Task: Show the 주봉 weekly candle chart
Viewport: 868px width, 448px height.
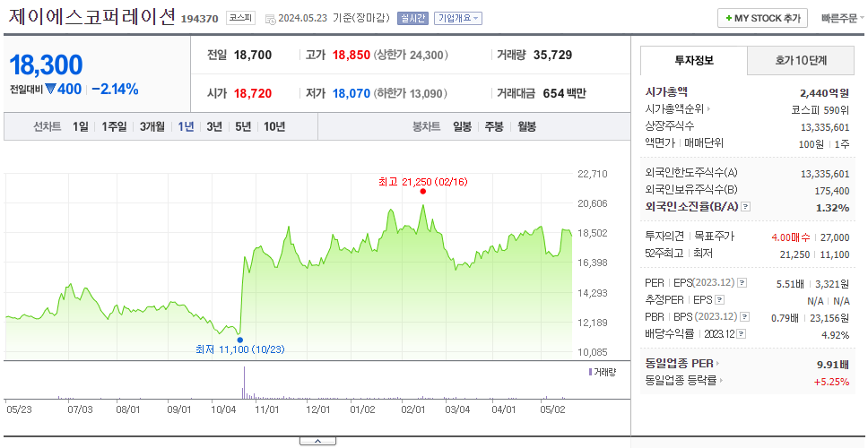Action: [494, 126]
